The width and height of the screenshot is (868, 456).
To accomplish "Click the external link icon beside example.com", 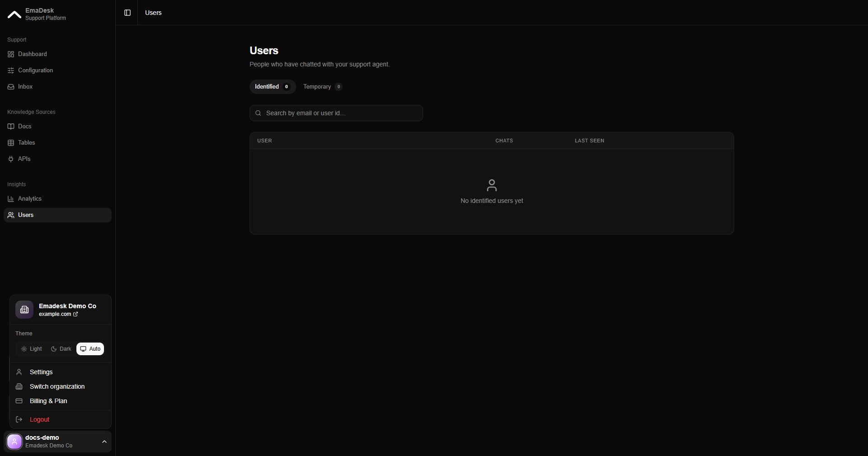I will click(x=75, y=314).
